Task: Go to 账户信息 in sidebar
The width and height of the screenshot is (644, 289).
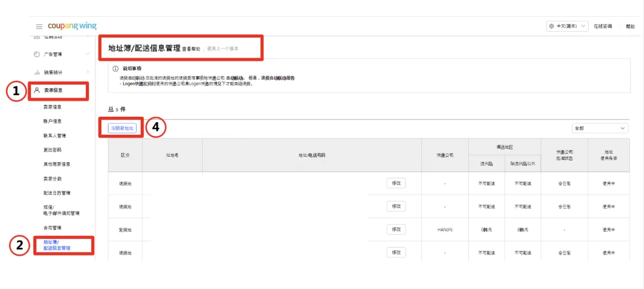Action: [x=52, y=122]
